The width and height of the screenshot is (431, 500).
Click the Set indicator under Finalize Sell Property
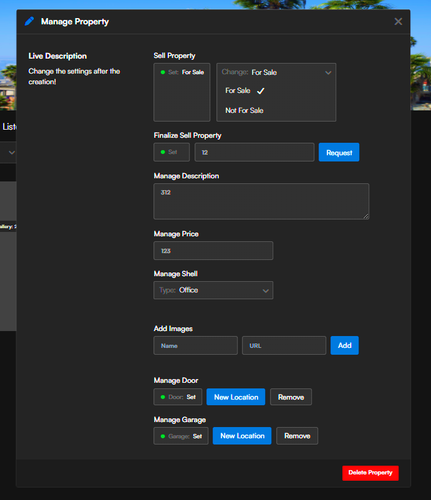pyautogui.click(x=171, y=152)
